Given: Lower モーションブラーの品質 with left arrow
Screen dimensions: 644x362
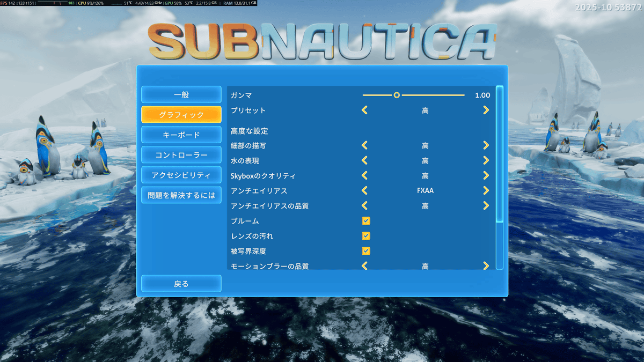Looking at the screenshot, I should pos(364,265).
